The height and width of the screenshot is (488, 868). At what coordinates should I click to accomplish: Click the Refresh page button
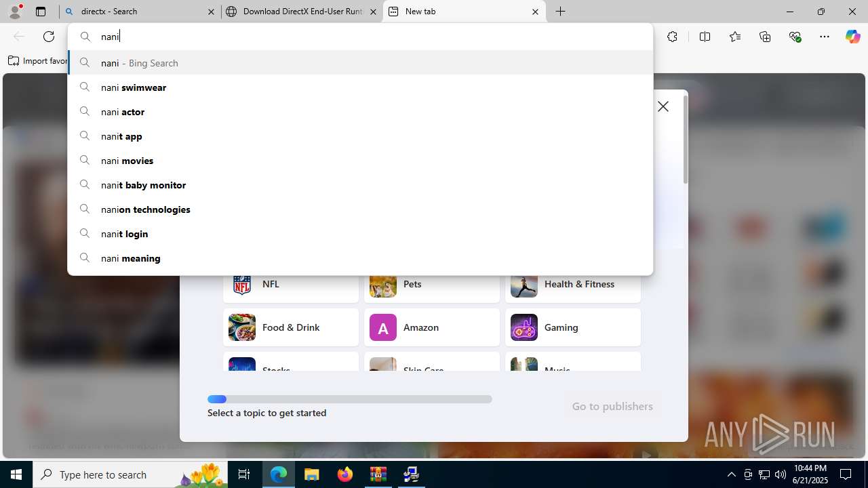pos(49,37)
